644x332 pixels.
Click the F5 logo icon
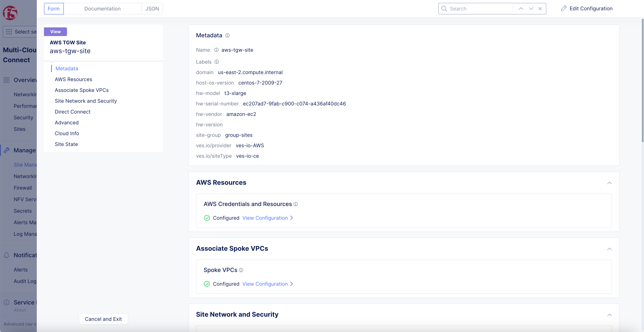click(x=10, y=13)
